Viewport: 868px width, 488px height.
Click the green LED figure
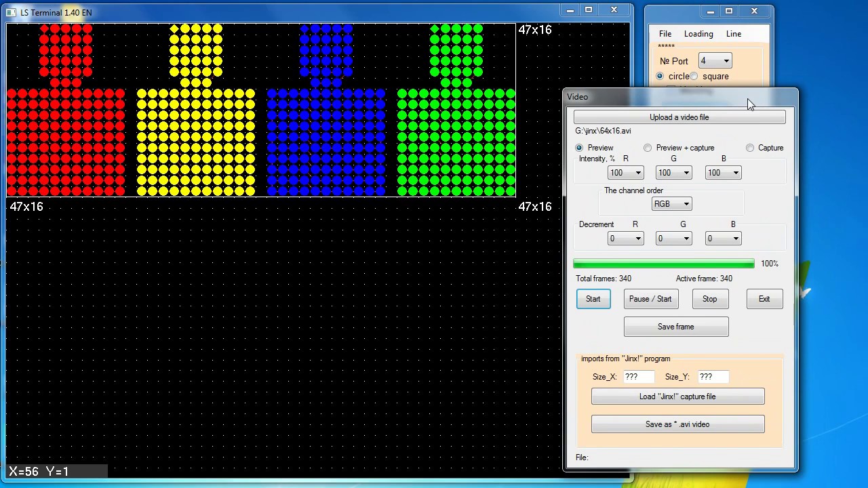click(x=456, y=110)
